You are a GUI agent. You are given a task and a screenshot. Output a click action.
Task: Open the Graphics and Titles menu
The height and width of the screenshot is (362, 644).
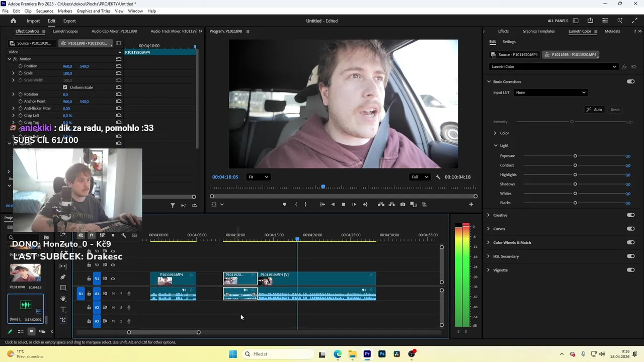94,11
